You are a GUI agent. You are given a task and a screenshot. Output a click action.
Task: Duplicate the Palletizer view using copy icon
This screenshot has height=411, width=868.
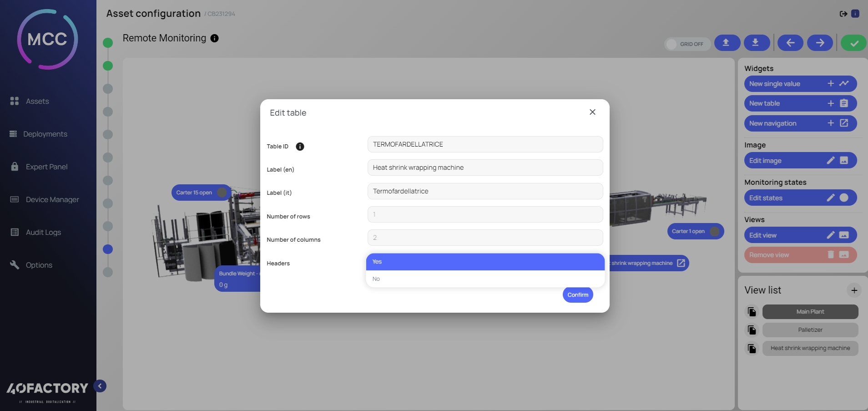click(752, 330)
